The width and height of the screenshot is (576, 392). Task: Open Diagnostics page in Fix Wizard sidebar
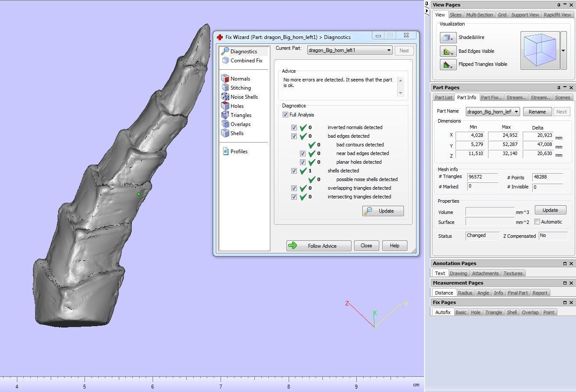[x=244, y=51]
